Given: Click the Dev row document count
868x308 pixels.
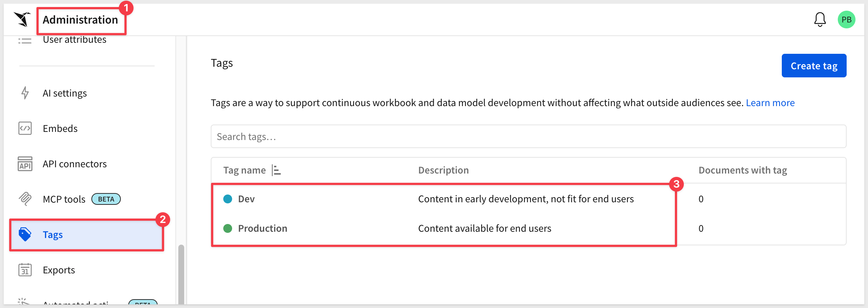Looking at the screenshot, I should [701, 199].
